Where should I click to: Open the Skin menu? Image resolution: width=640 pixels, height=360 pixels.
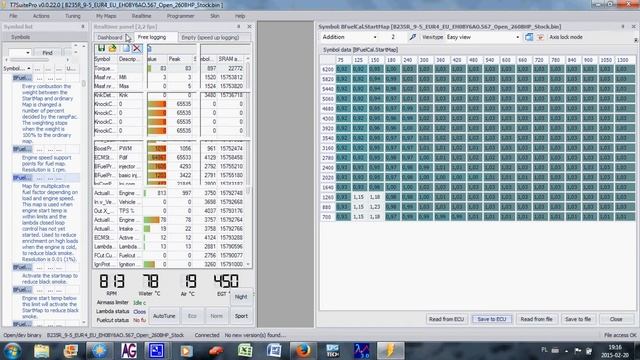(214, 16)
